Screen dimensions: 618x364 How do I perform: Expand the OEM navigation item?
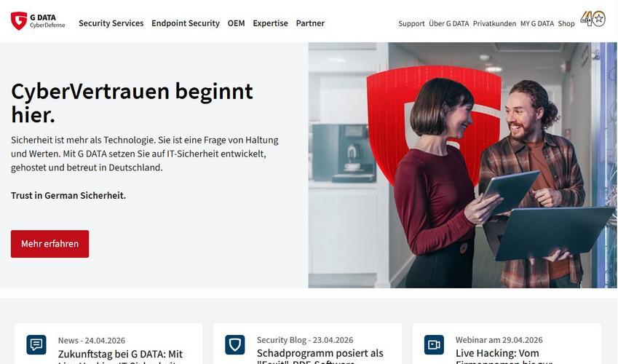(x=236, y=23)
